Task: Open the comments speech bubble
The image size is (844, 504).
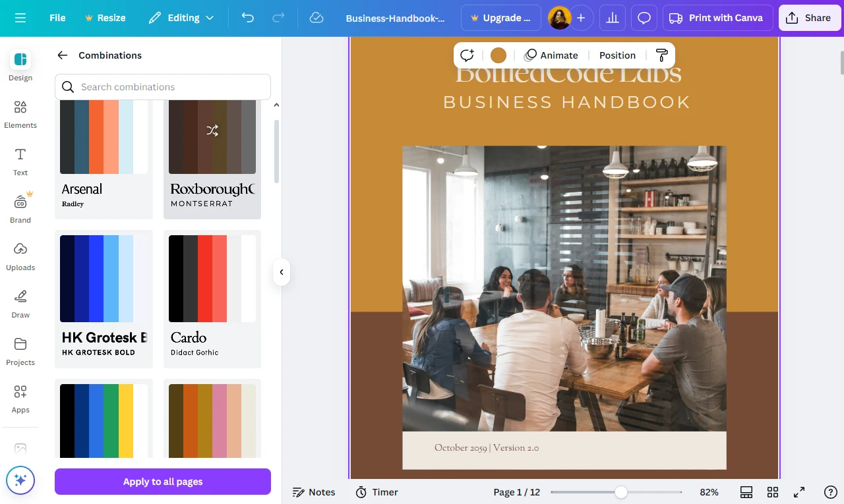Action: [x=644, y=18]
